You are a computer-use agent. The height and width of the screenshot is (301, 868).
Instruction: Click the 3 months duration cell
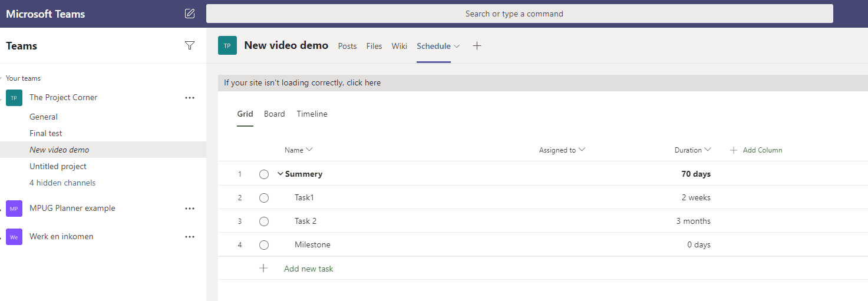pos(694,221)
